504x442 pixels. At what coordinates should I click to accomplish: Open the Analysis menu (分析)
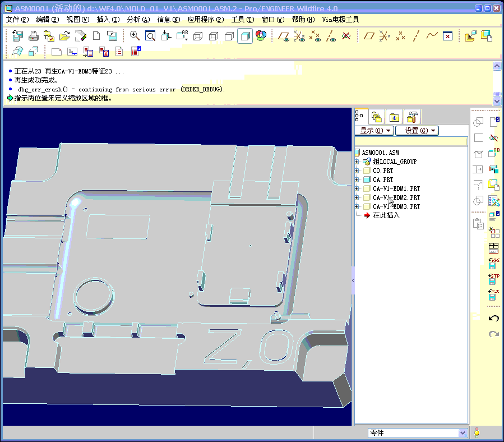pos(138,20)
